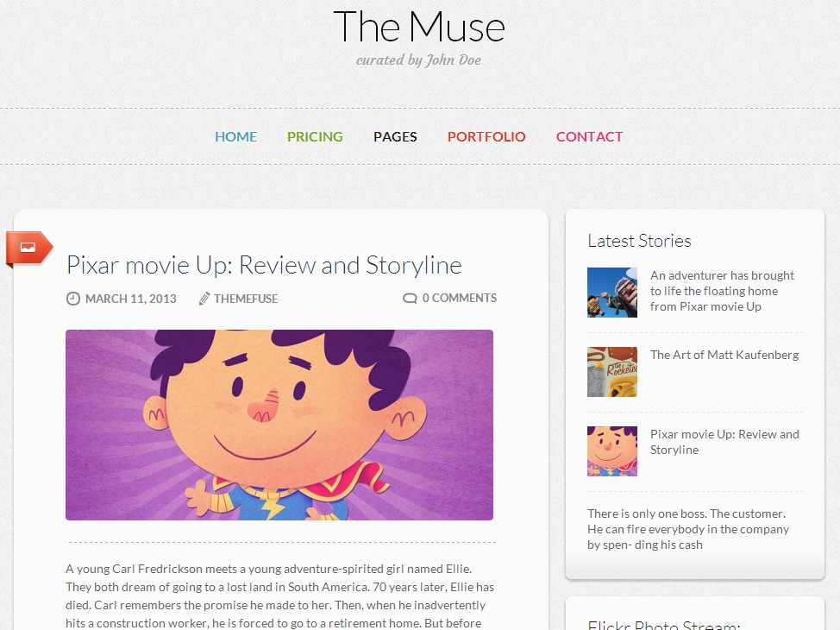Click the red image post-format ribbon icon

coord(29,248)
